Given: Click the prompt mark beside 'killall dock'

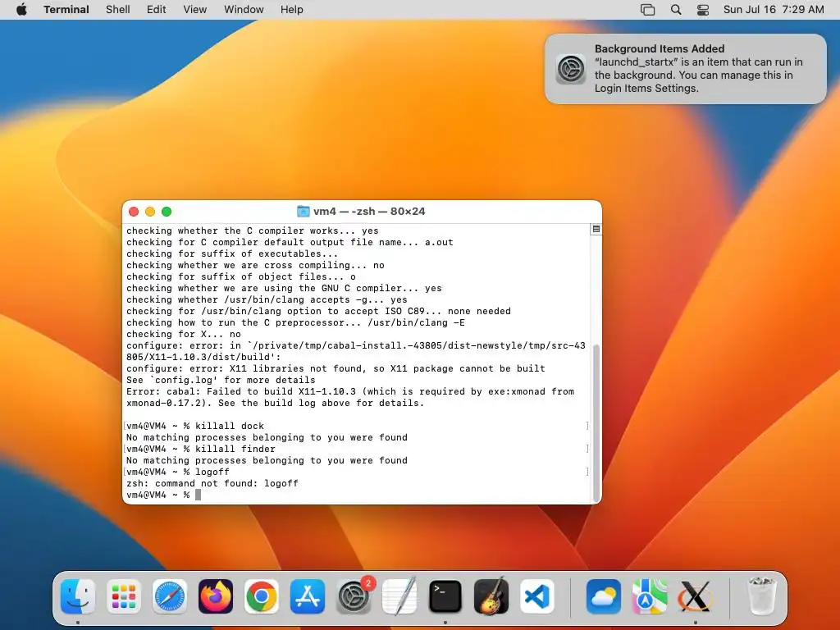Looking at the screenshot, I should 125,426.
